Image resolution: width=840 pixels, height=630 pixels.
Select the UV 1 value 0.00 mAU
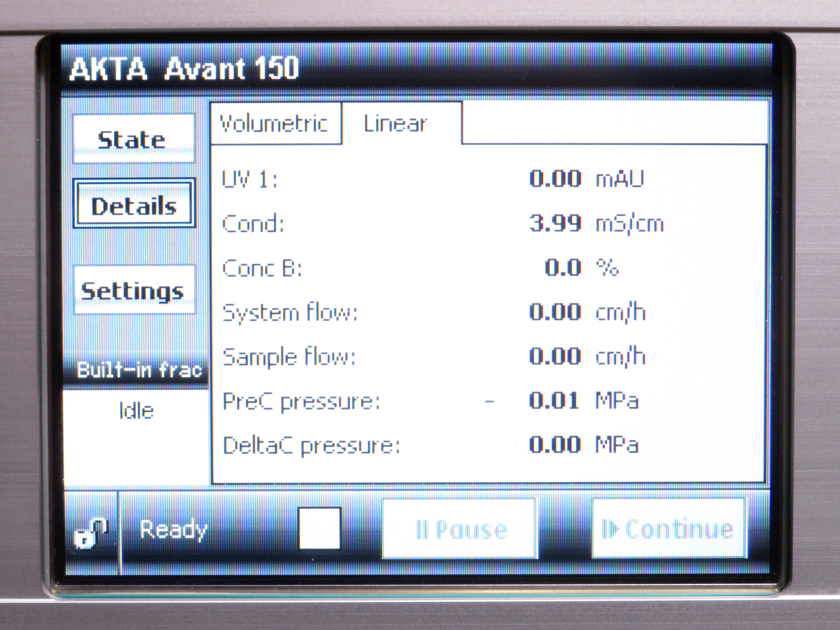tap(587, 179)
